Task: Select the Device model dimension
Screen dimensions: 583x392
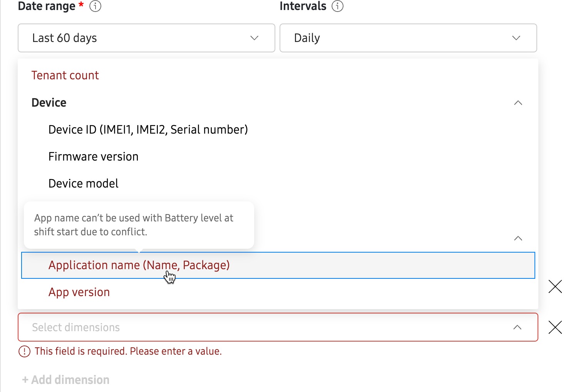Action: pyautogui.click(x=83, y=183)
